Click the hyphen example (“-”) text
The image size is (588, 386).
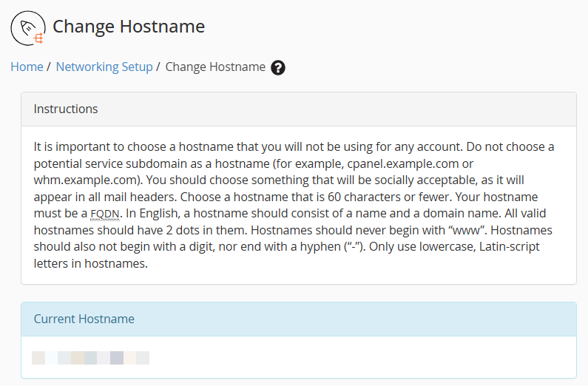coord(354,247)
